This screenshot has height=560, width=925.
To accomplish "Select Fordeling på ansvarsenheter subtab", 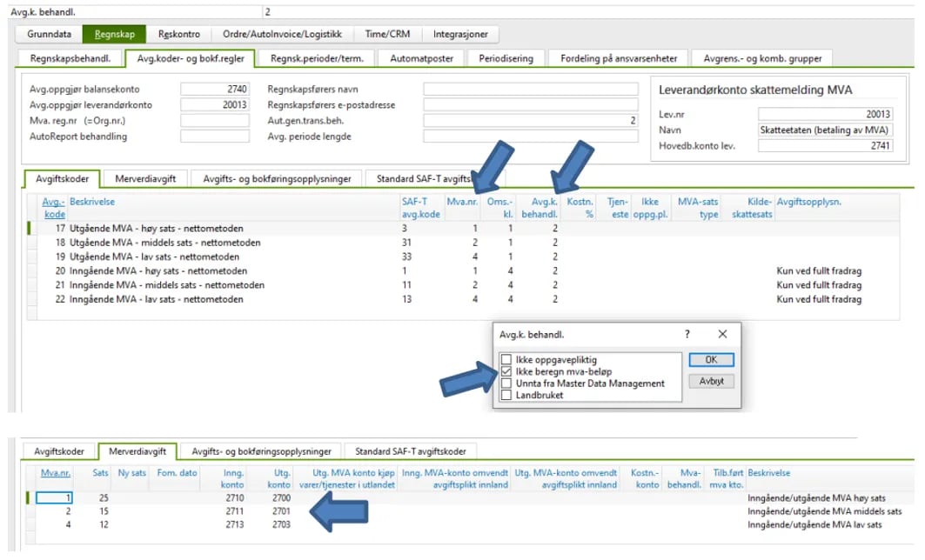I will [x=619, y=58].
